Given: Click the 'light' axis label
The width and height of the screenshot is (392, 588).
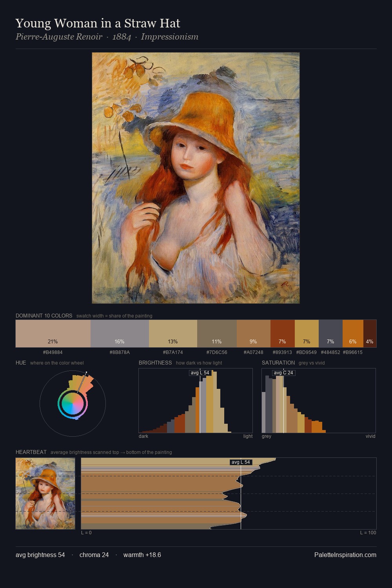Looking at the screenshot, I should coord(248,436).
